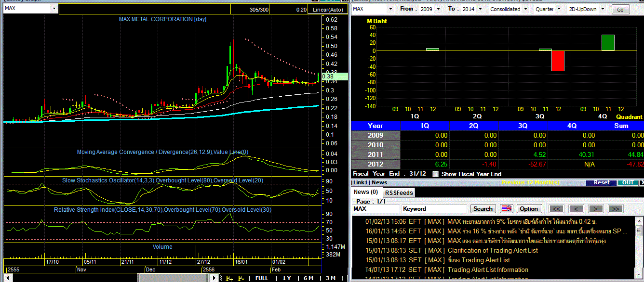This screenshot has width=644, height=282.
Task: Click the Go button
Action: pos(620,10)
